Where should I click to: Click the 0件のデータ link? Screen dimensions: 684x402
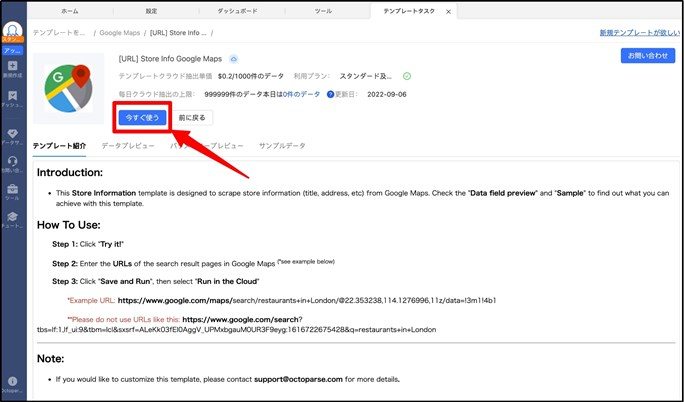tap(301, 94)
